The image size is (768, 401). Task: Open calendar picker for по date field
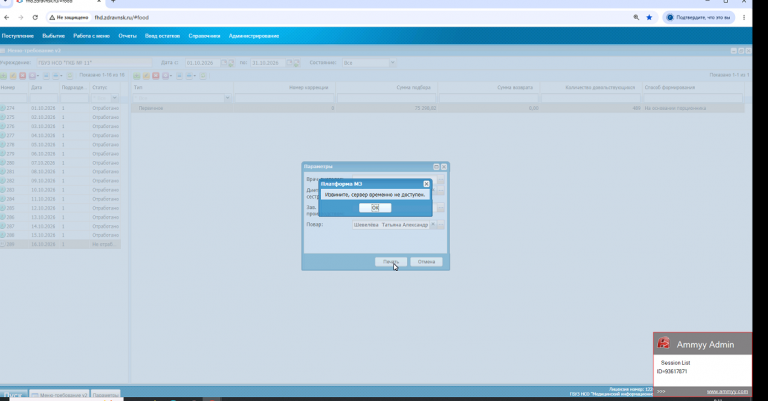click(x=289, y=63)
